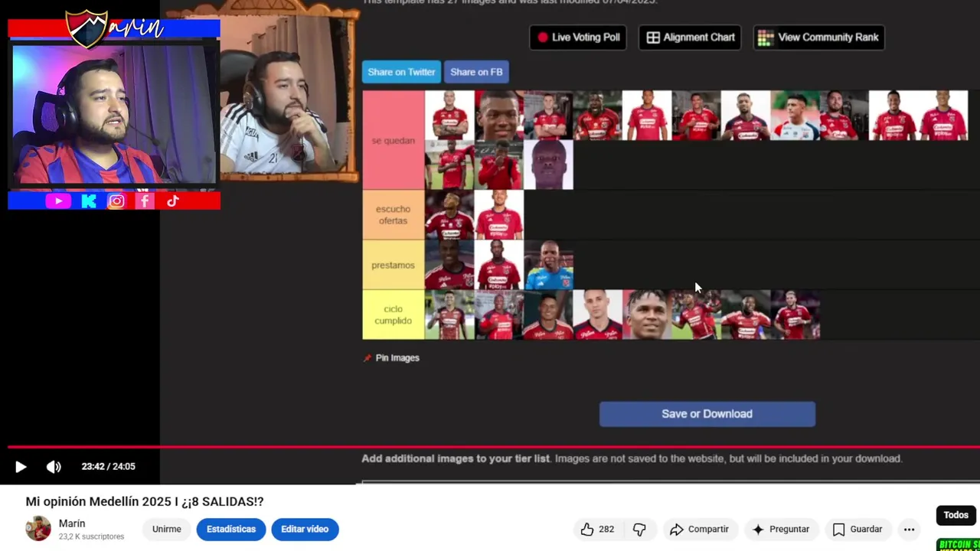Screen dimensions: 980x551
Task: Click the Alignment Chart grid icon
Action: (x=653, y=37)
